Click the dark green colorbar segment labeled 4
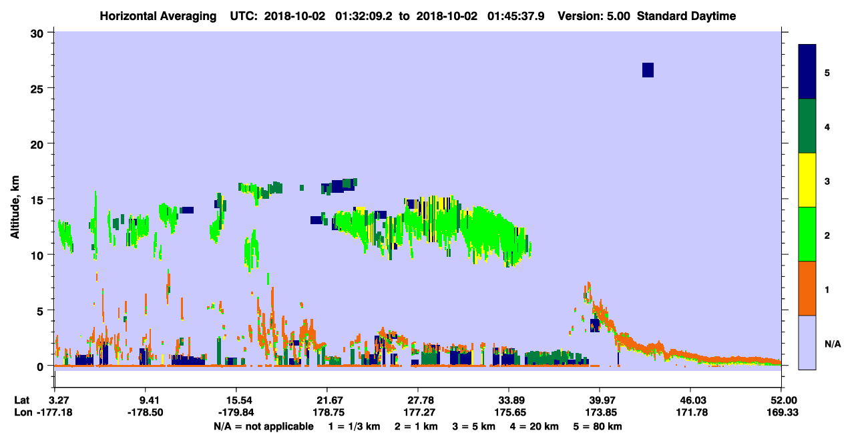 (x=807, y=126)
